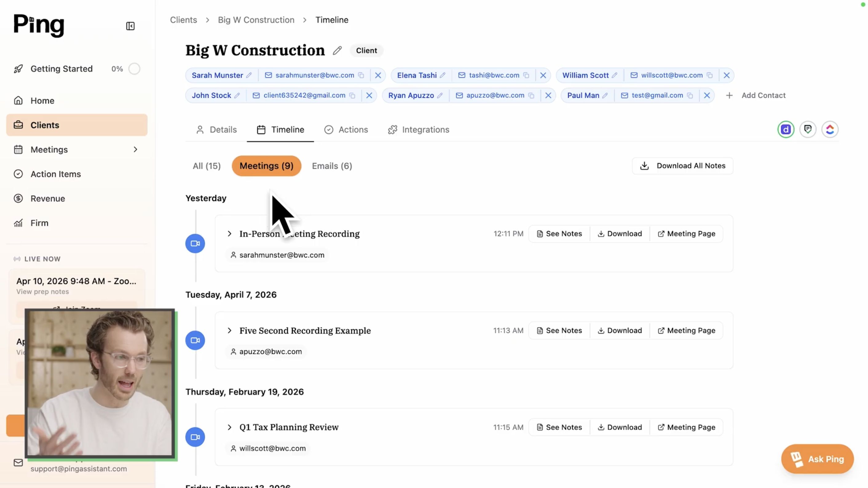Filter timeline by All (15)

point(207,166)
